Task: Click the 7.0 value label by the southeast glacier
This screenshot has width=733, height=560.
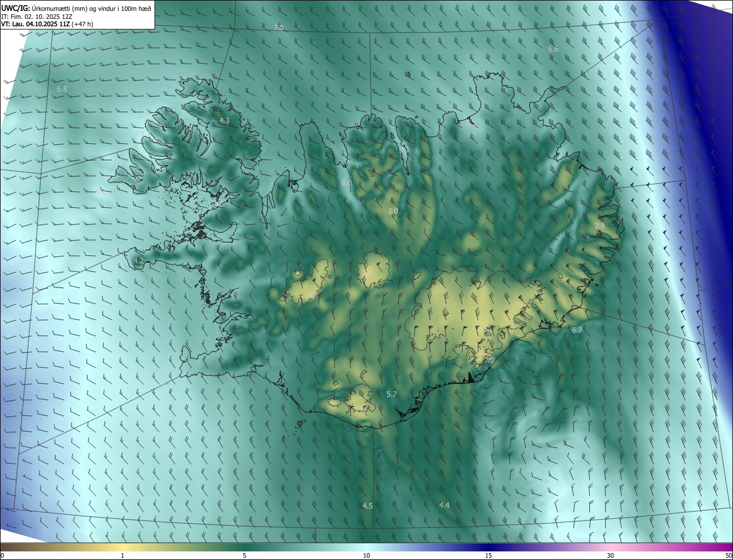Action: click(488, 361)
